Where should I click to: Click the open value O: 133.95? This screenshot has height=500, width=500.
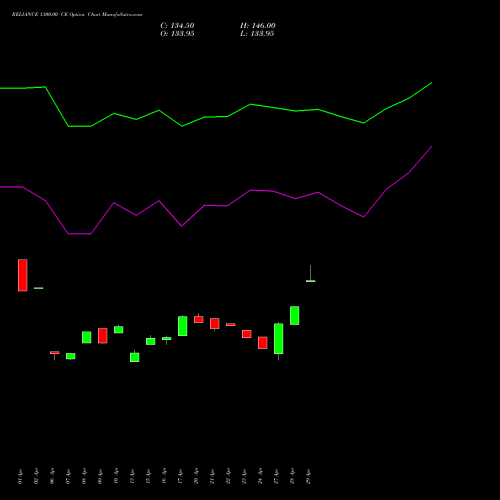[x=177, y=34]
